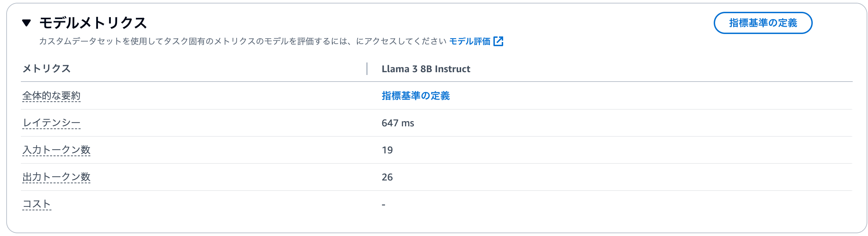The width and height of the screenshot is (868, 236).
Task: Click the コスト metric label
Action: (x=37, y=204)
